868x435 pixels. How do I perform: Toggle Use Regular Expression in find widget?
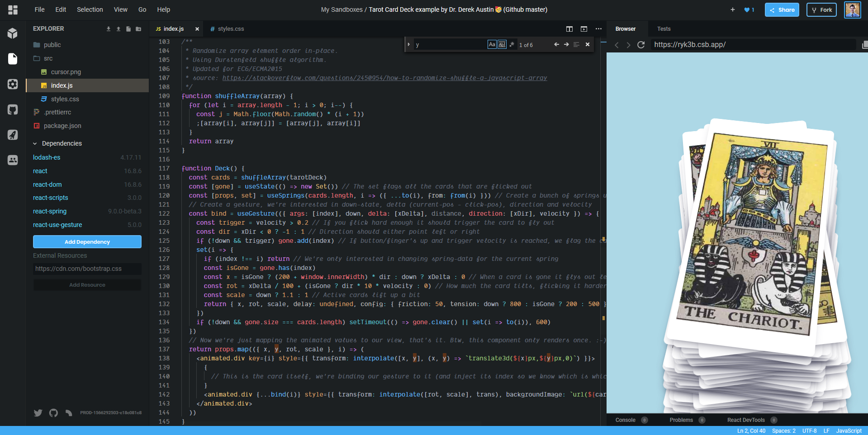point(512,44)
